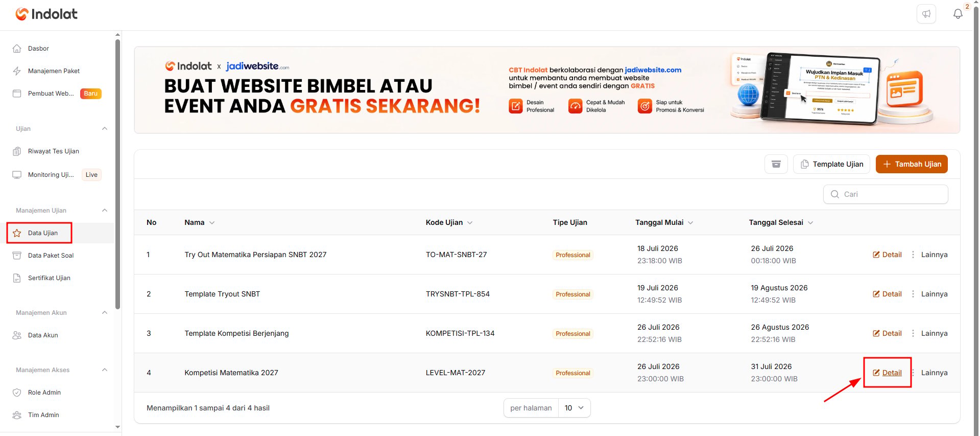Image resolution: width=980 pixels, height=436 pixels.
Task: Click the Tambah Ujian button
Action: pos(912,164)
